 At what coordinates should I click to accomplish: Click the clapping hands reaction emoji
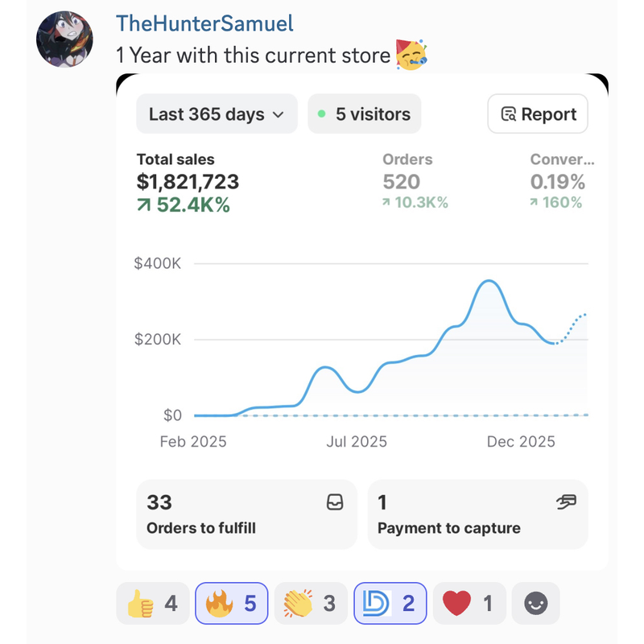(297, 603)
